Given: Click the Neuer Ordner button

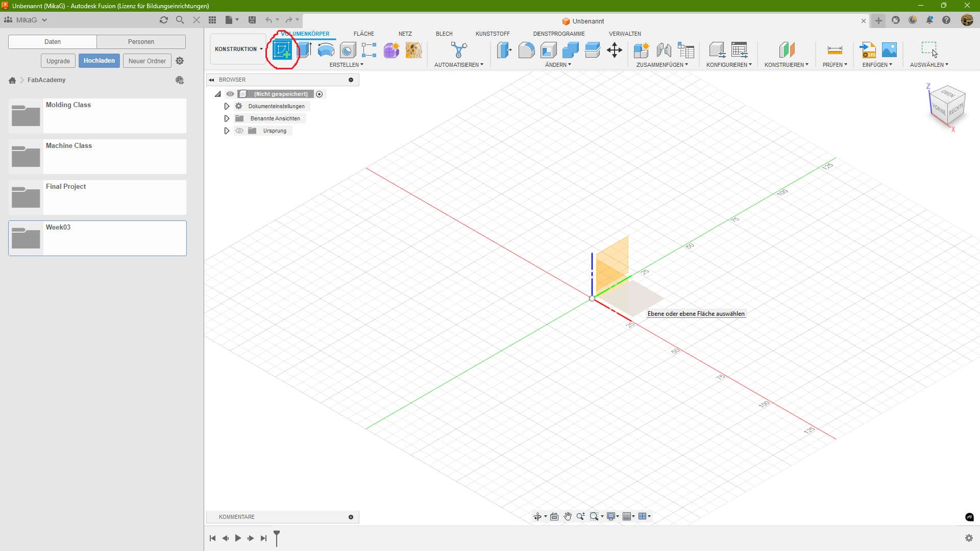Looking at the screenshot, I should pos(147,61).
